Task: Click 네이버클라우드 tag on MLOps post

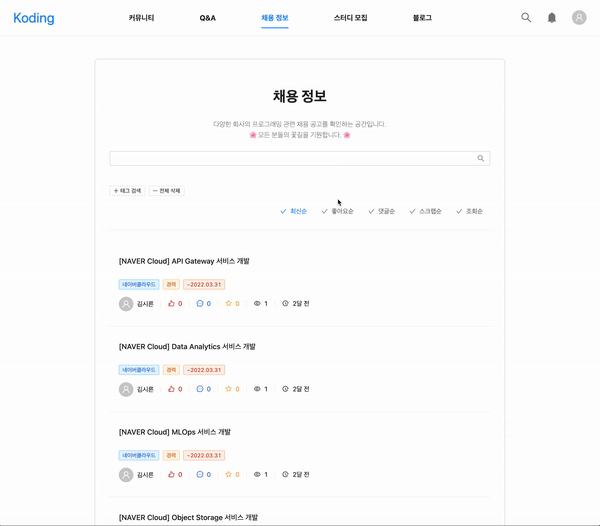Action: pyautogui.click(x=139, y=455)
